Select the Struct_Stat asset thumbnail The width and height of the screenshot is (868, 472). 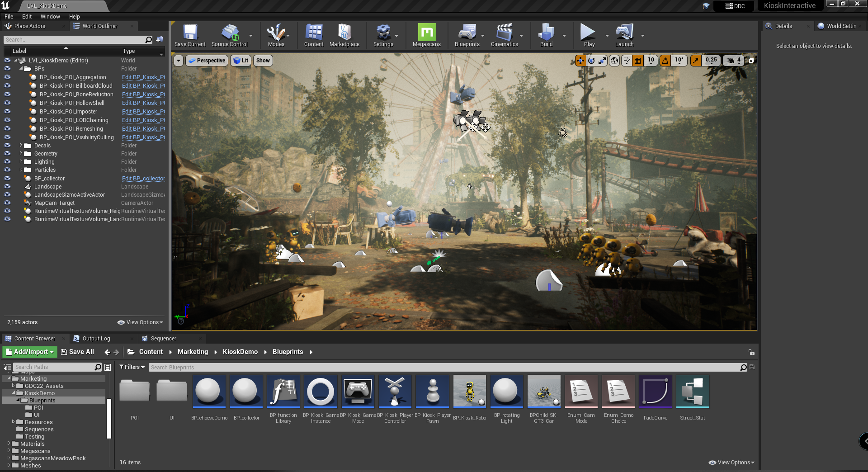[x=693, y=392]
